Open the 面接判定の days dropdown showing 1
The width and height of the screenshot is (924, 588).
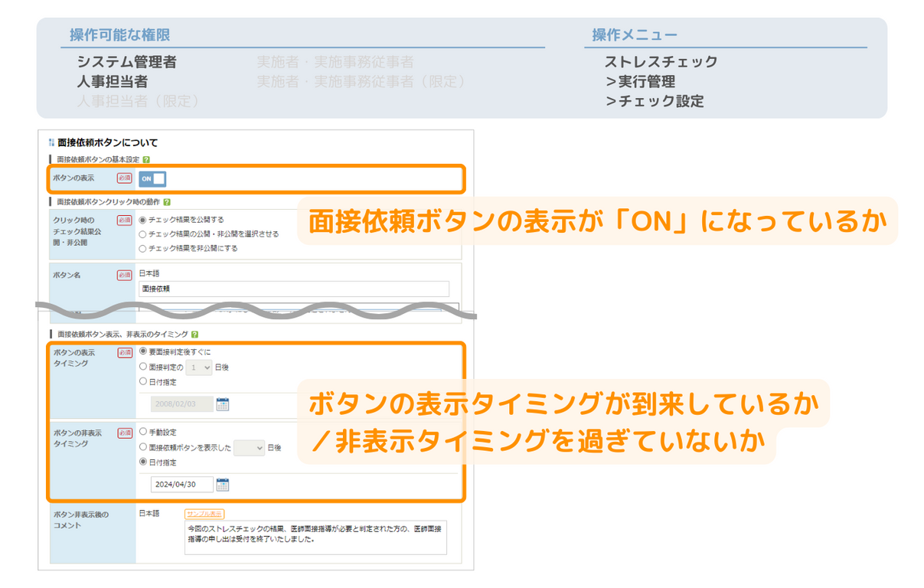click(x=198, y=367)
